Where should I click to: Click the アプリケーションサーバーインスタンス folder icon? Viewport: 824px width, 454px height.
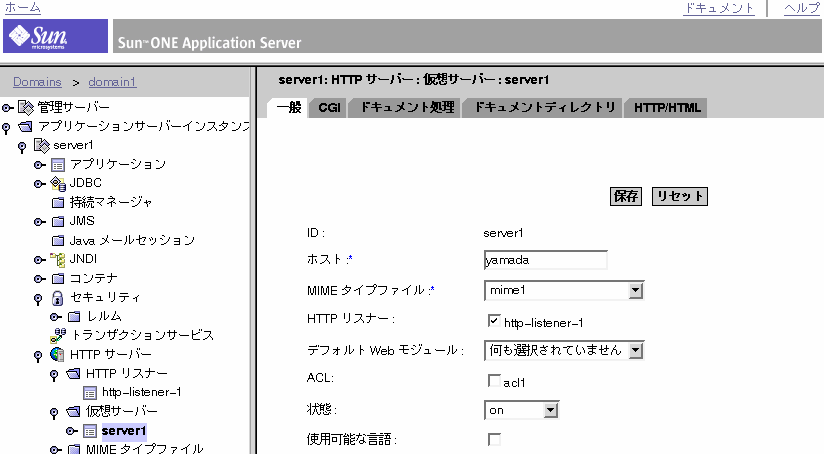pos(26,127)
